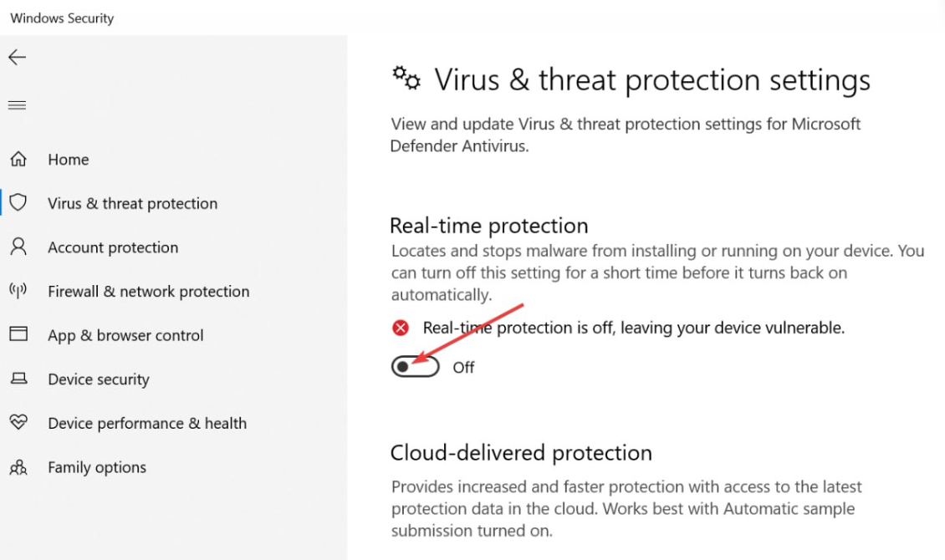Go to the Home section
The width and height of the screenshot is (945, 560).
click(x=68, y=159)
